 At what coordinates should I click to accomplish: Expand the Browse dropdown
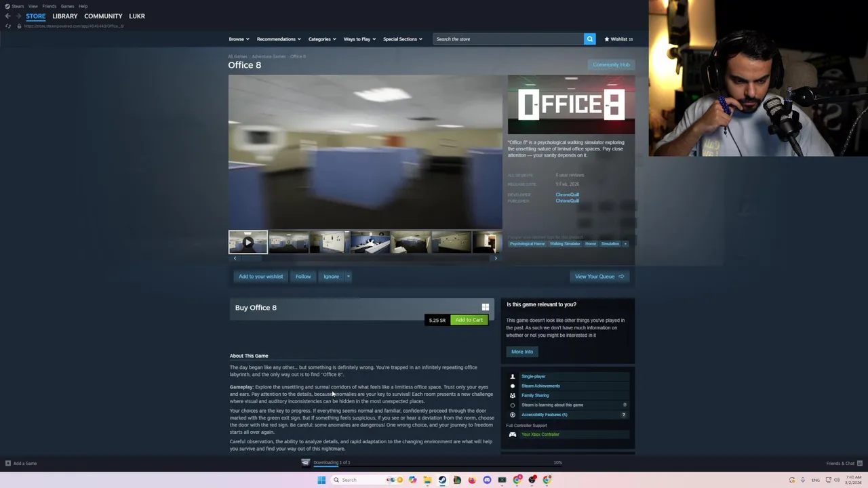(239, 39)
